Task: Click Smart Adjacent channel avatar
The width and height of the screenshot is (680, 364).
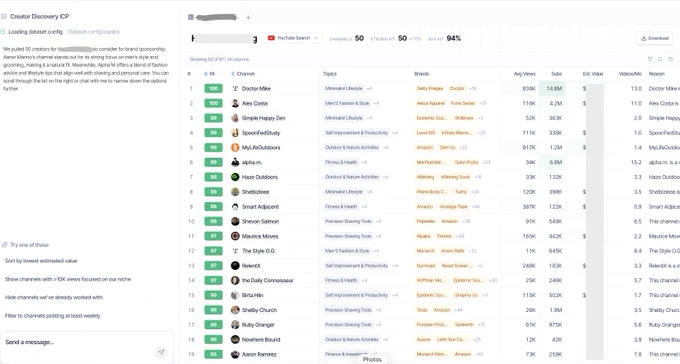Action: pos(235,207)
